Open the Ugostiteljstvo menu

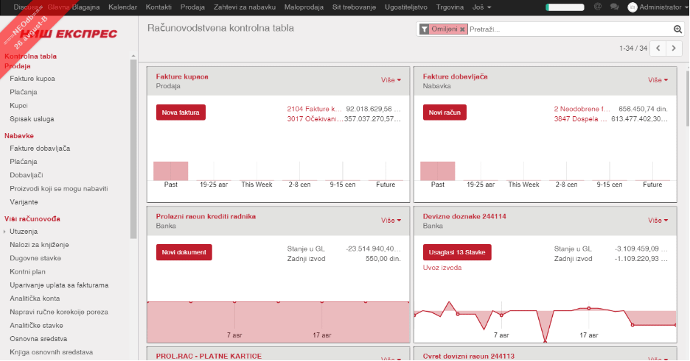coord(406,7)
